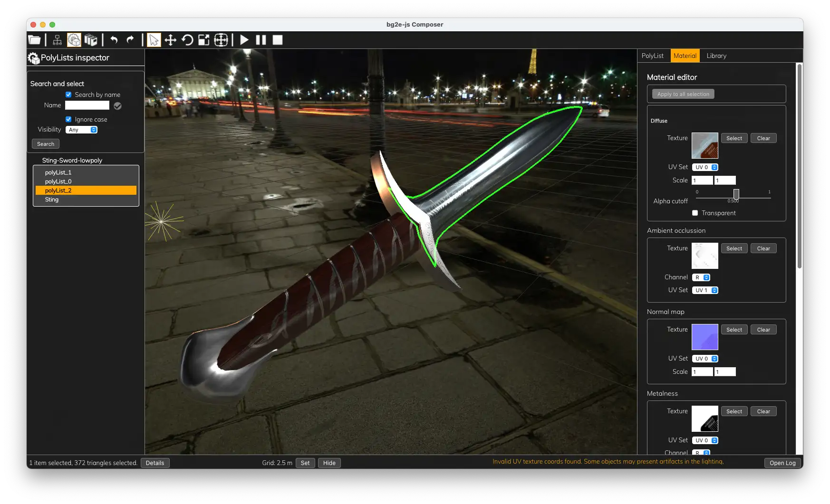Open the Metalness UV Set dropdown
This screenshot has height=504, width=830.
[x=705, y=440]
